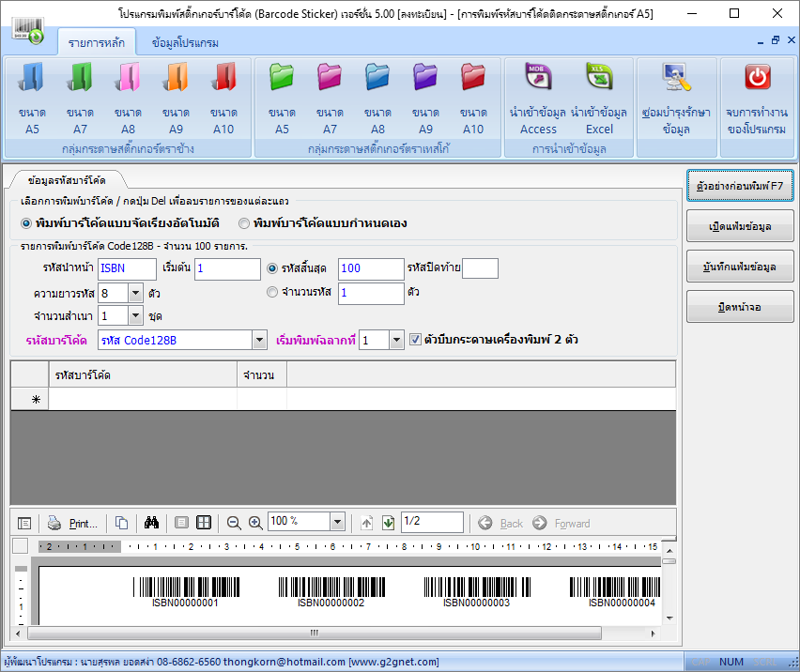Import data from Access MDB
This screenshot has height=672, width=800.
tap(538, 98)
